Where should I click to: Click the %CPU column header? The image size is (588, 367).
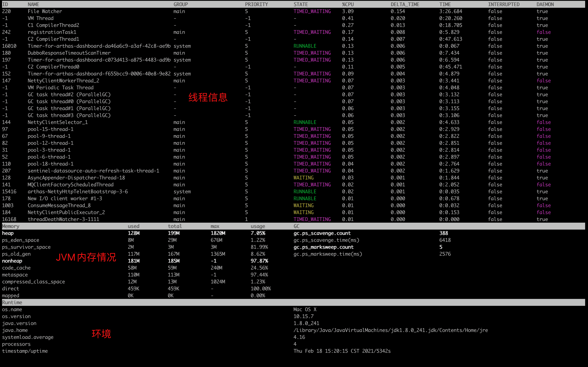(348, 4)
